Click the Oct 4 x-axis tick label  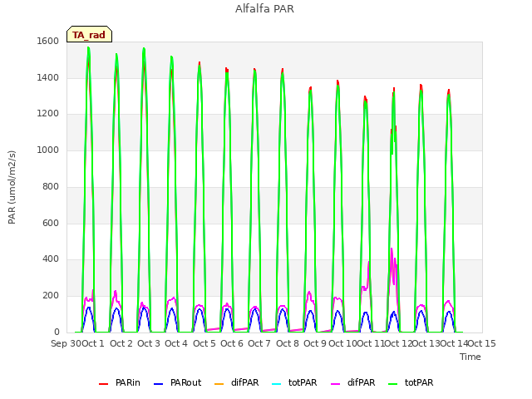176,343
